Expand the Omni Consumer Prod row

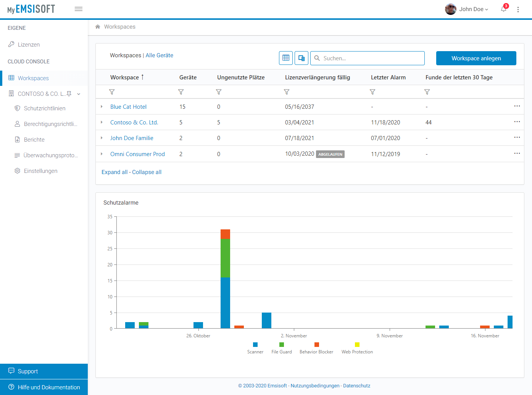coord(102,154)
